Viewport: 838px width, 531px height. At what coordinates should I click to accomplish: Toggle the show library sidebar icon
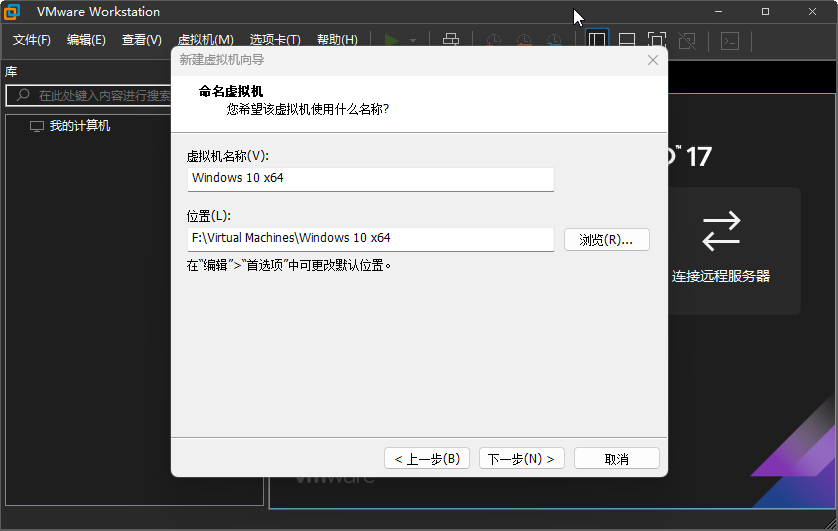point(597,41)
